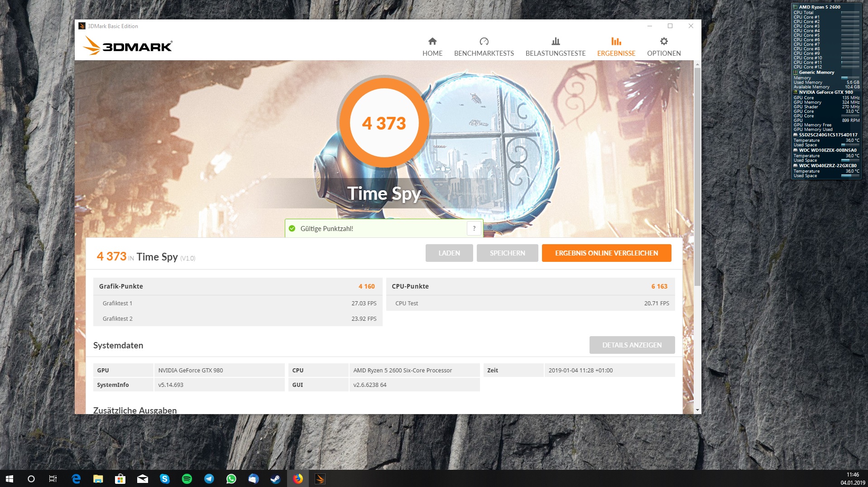The width and height of the screenshot is (868, 487).
Task: Click NVIDIA GeForce GTX 980 in Systemdaten
Action: click(191, 371)
